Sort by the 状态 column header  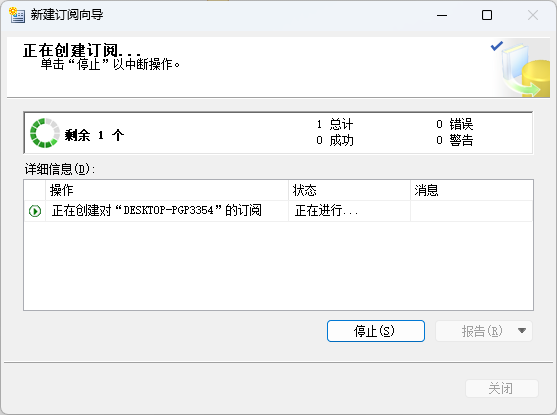[x=350, y=190]
